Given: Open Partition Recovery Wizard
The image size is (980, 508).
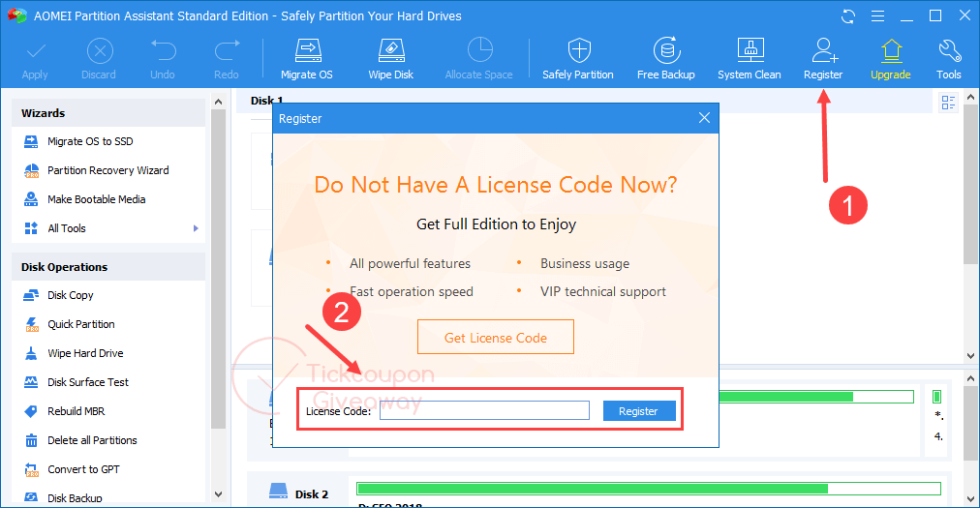Looking at the screenshot, I should point(107,170).
